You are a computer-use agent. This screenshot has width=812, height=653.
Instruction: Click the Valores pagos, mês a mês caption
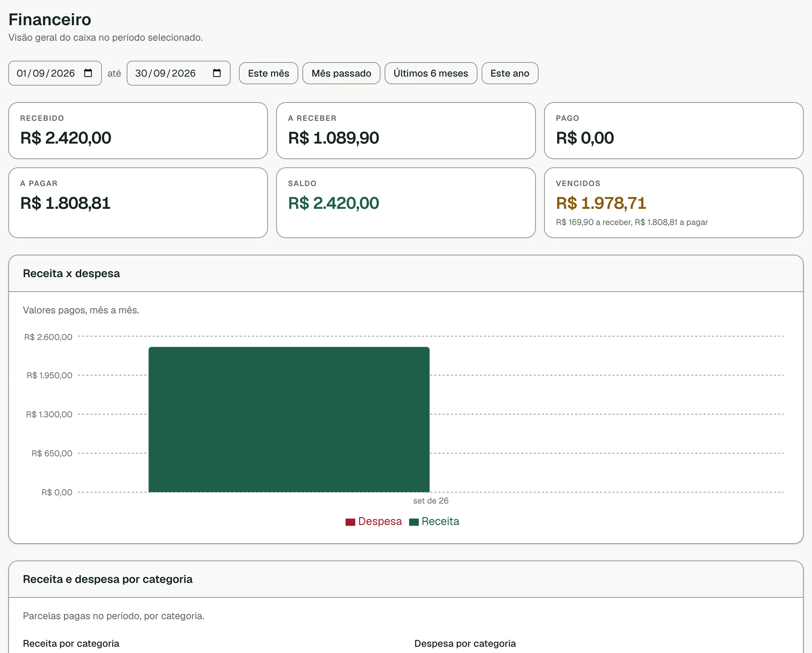tap(81, 310)
